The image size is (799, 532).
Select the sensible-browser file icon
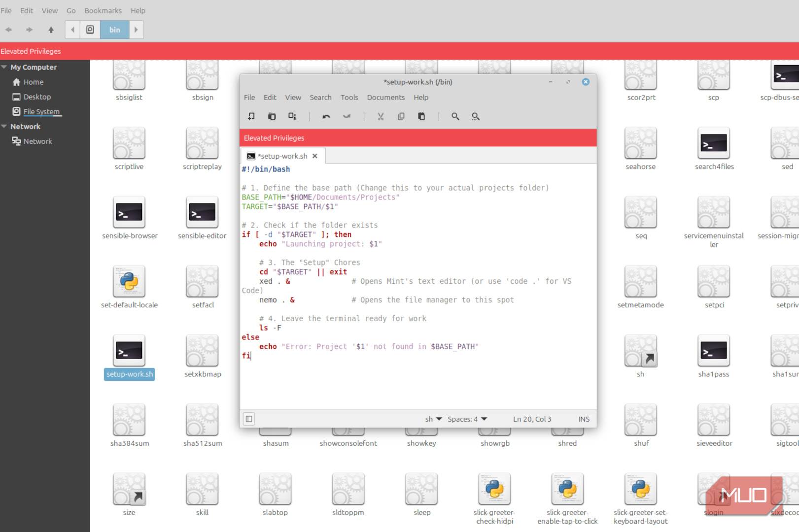point(129,213)
